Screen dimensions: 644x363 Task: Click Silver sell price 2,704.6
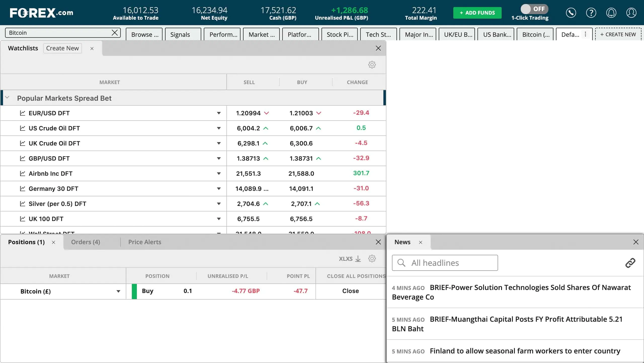click(x=248, y=204)
